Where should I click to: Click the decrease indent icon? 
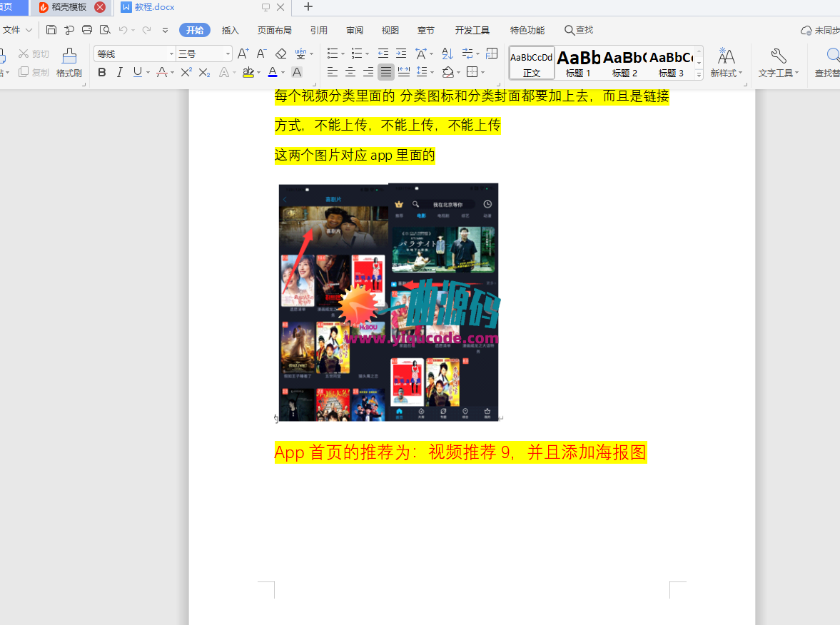pyautogui.click(x=383, y=54)
